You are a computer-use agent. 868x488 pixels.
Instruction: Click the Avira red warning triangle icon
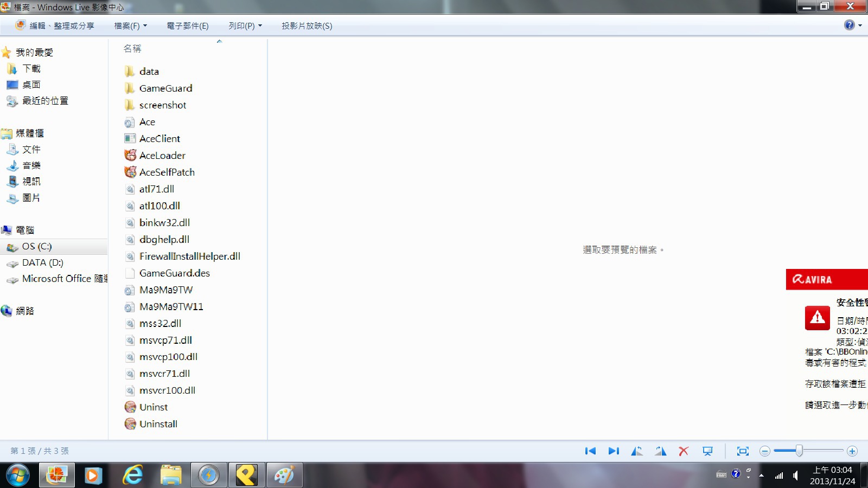(817, 318)
